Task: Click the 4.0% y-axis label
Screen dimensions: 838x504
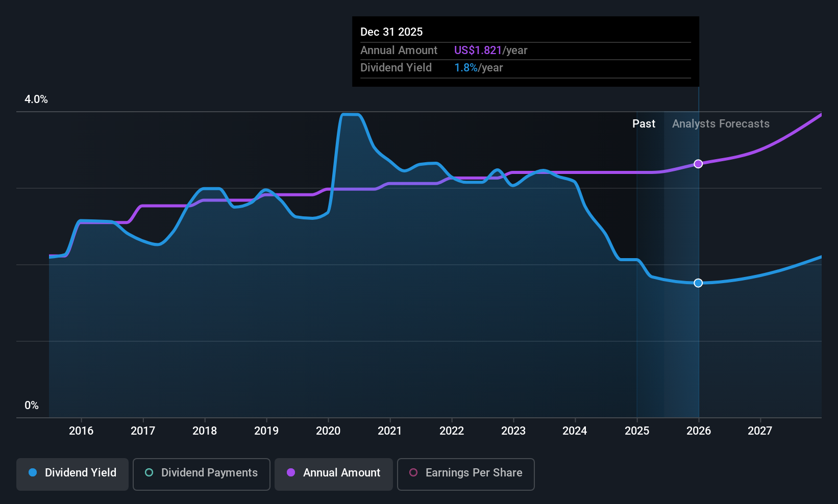Action: coord(36,99)
